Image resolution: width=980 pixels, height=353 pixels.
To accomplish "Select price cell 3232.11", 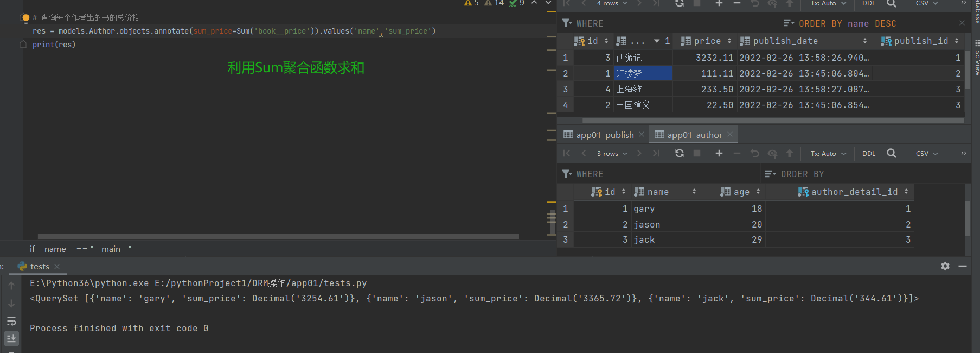I will coord(704,58).
